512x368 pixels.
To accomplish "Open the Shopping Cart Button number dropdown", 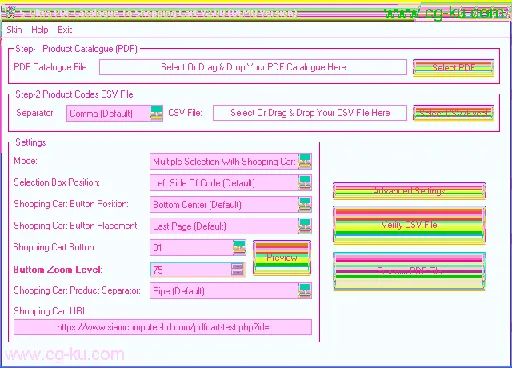I will click(x=198, y=248).
